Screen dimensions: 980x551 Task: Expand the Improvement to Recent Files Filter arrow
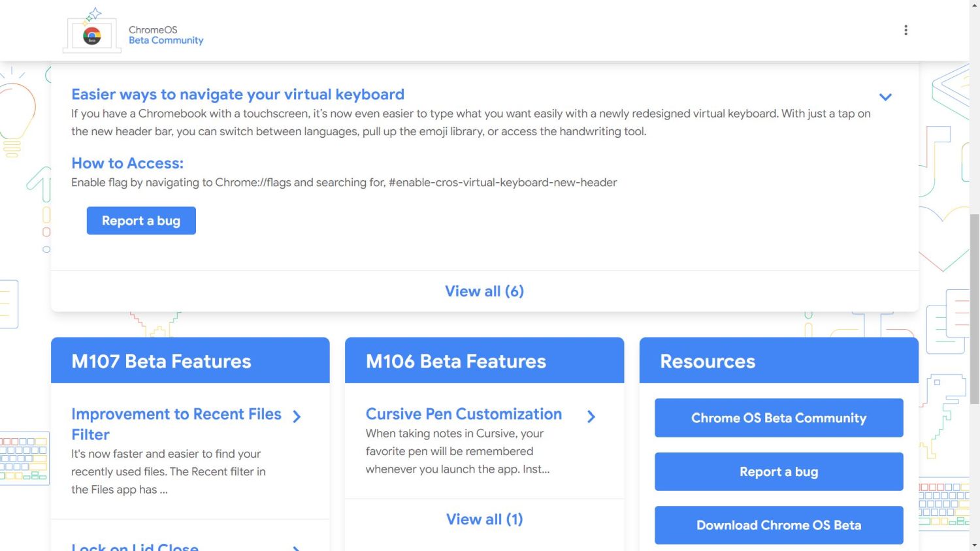tap(297, 417)
